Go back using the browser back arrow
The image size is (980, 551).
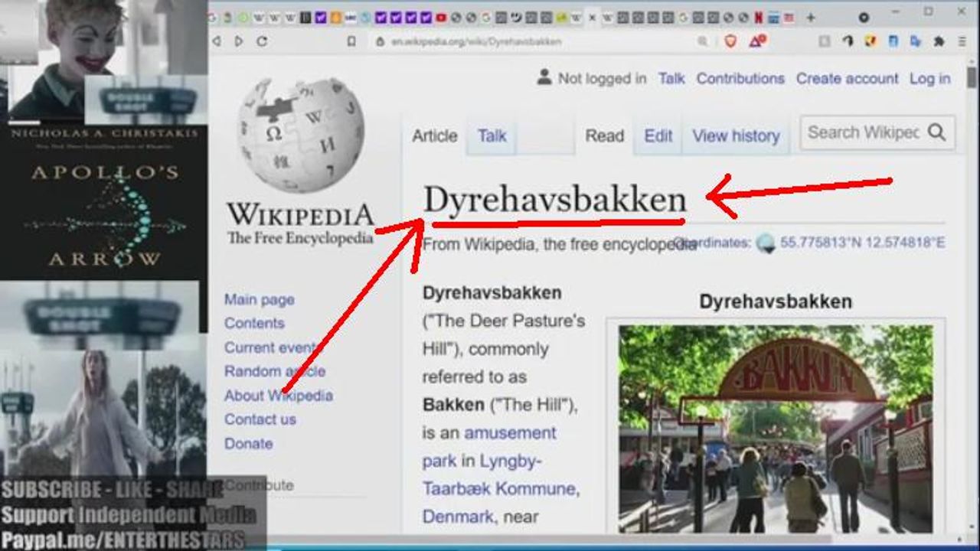click(217, 41)
